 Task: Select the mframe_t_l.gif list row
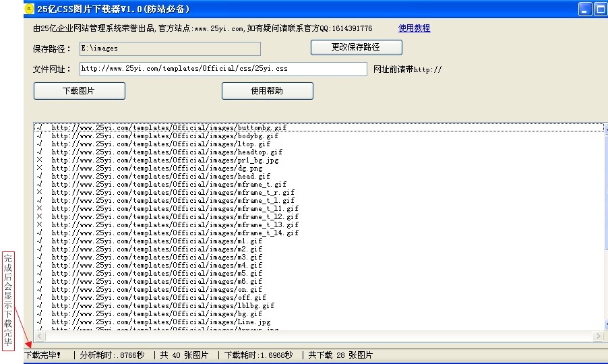(x=319, y=201)
